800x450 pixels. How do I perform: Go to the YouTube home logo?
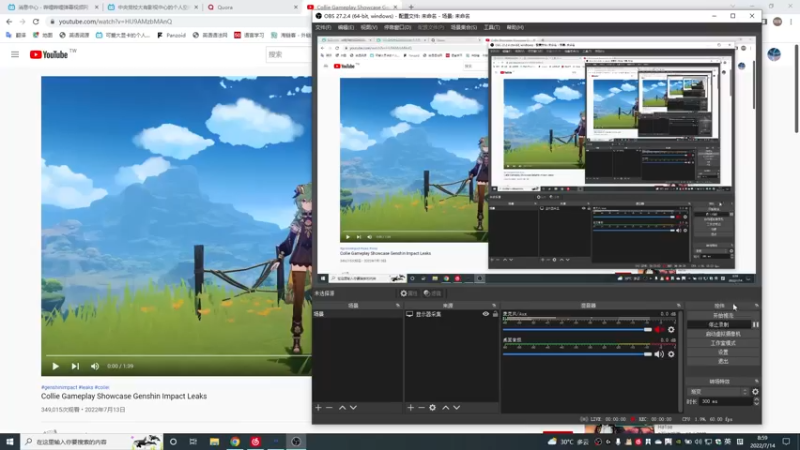pyautogui.click(x=48, y=55)
